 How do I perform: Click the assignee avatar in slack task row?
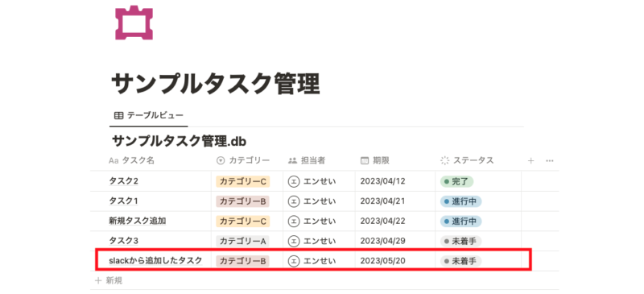click(x=293, y=260)
